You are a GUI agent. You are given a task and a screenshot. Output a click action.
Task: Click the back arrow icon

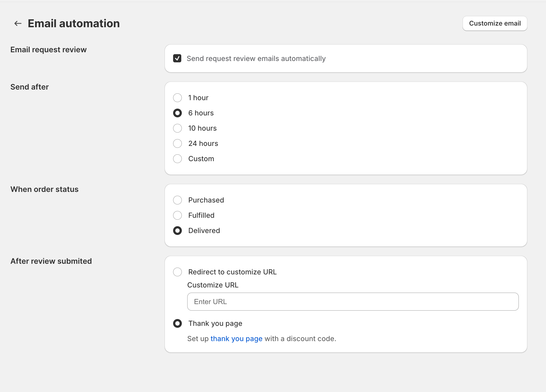18,24
